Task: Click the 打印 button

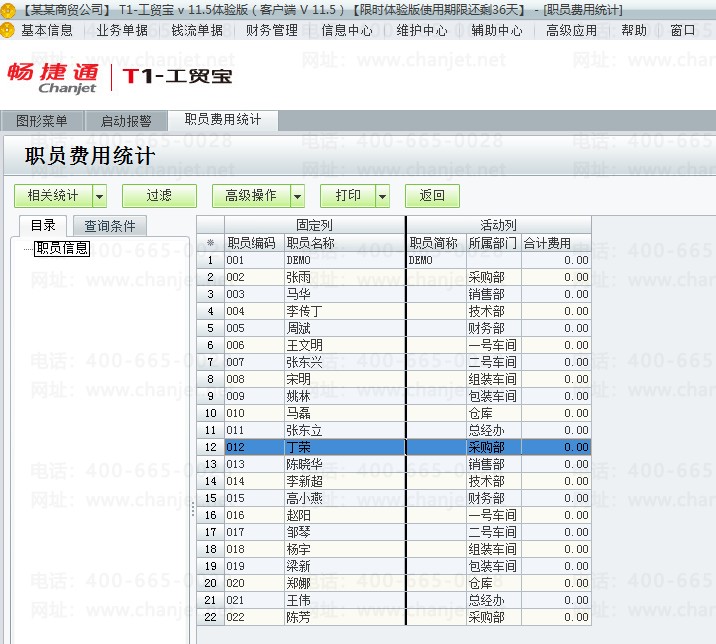Action: click(348, 196)
